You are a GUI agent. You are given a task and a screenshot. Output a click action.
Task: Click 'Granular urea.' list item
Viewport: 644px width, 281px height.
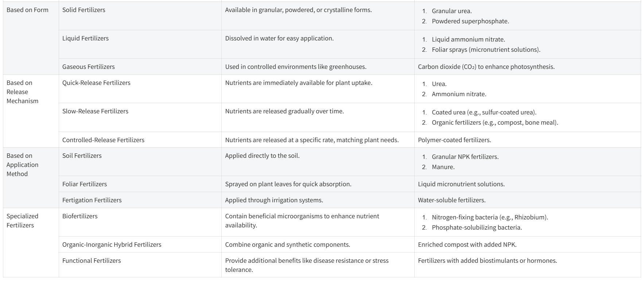tap(451, 11)
